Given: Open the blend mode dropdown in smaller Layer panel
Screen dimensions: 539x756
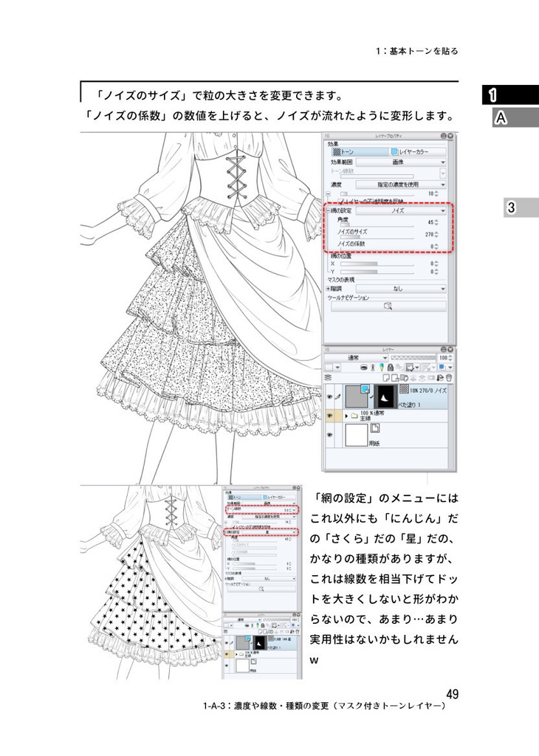Looking at the screenshot, I should pos(242,619).
